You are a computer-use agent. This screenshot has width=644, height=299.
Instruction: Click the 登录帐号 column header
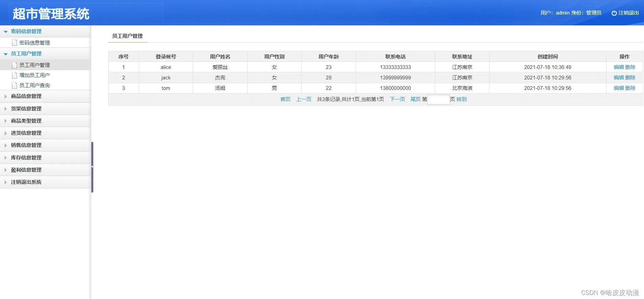click(166, 57)
